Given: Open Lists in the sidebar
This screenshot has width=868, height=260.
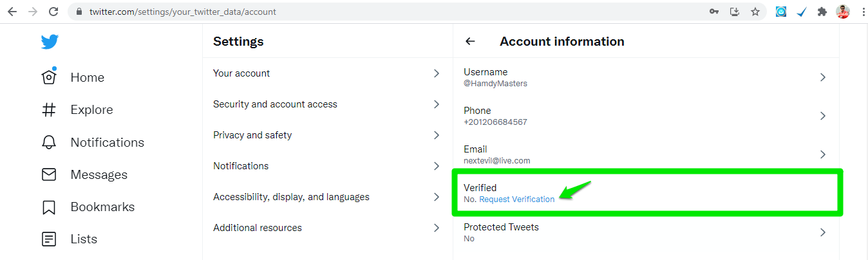Looking at the screenshot, I should click(x=84, y=239).
